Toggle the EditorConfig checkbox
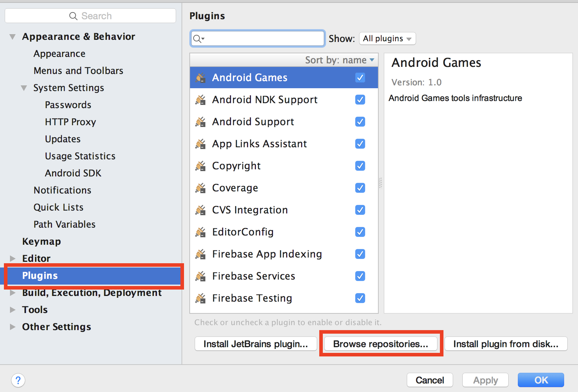The height and width of the screenshot is (392, 578). pos(360,232)
